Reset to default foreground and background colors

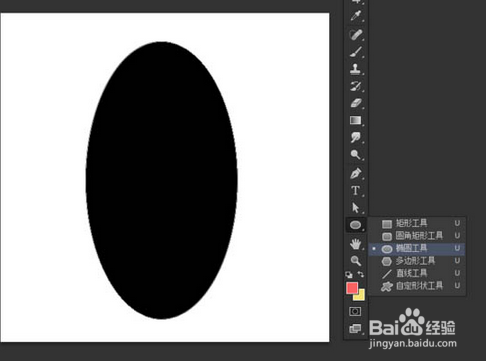click(349, 275)
